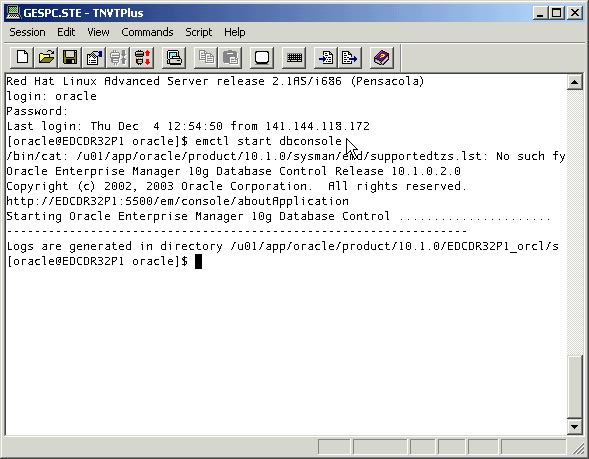Click the 'Last login: Thu Dec 4' line
This screenshot has height=459, width=589.
point(188,126)
